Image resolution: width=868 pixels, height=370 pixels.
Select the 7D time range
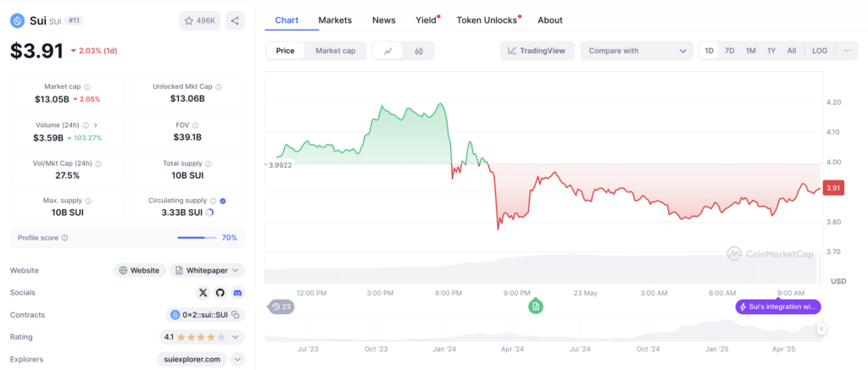730,51
